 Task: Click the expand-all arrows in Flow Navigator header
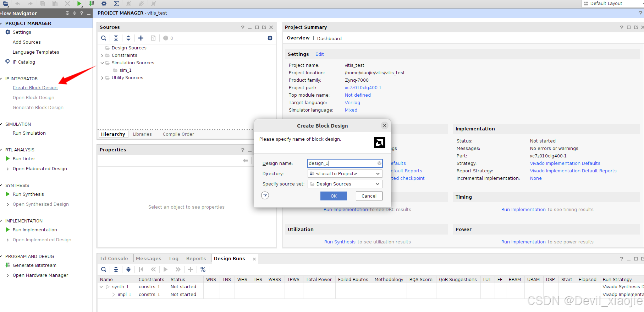[75, 13]
